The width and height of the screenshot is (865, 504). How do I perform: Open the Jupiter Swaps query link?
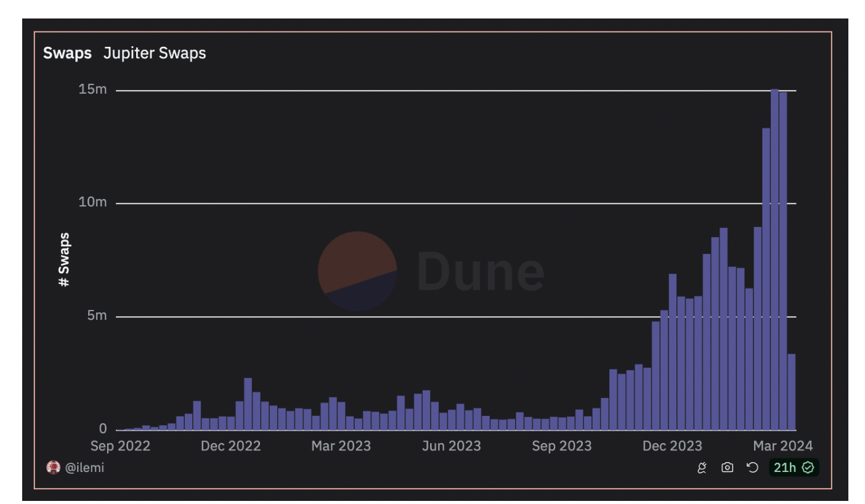click(x=155, y=53)
